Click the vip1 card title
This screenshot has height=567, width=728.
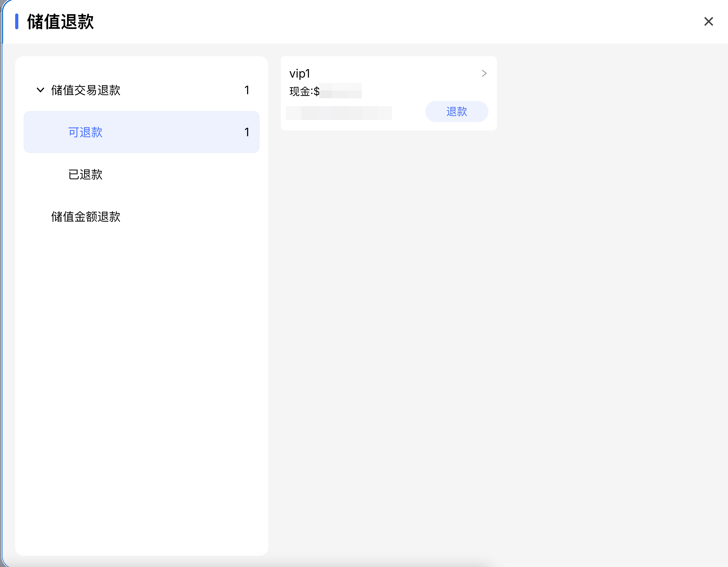[x=300, y=73]
